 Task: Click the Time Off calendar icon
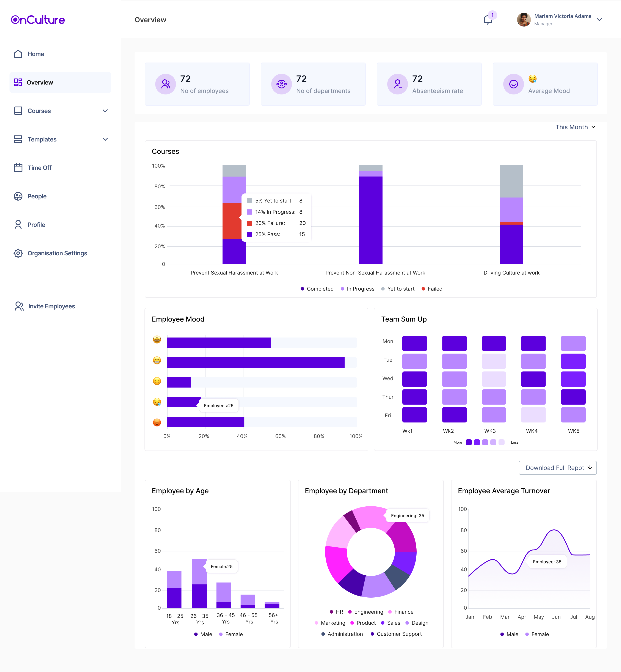pos(18,168)
